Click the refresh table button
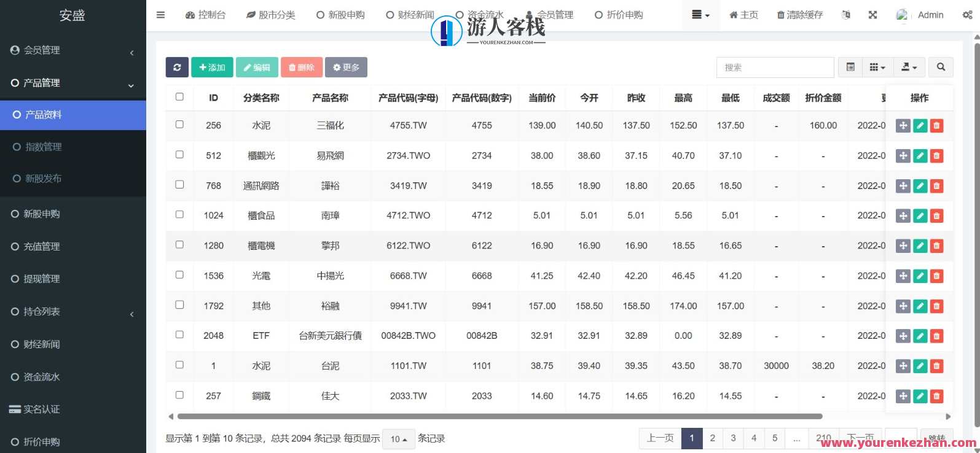 177,68
